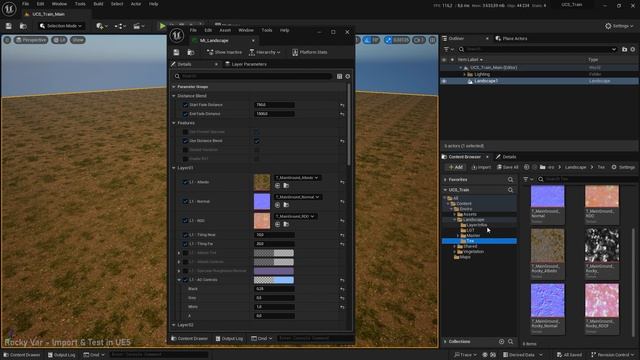Click Outliner add folder icon
The image size is (640, 360).
click(624, 49)
